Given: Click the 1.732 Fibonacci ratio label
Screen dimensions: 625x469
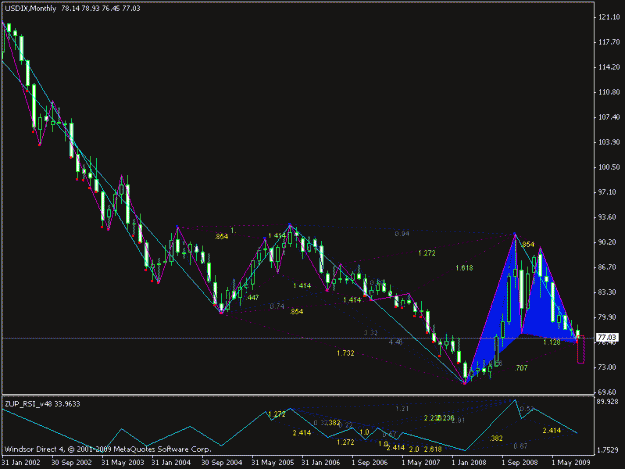Looking at the screenshot, I should pyautogui.click(x=345, y=353).
